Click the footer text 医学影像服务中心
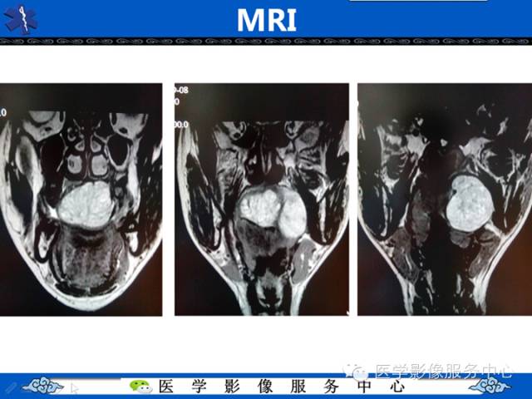The image size is (532, 399). [282, 387]
